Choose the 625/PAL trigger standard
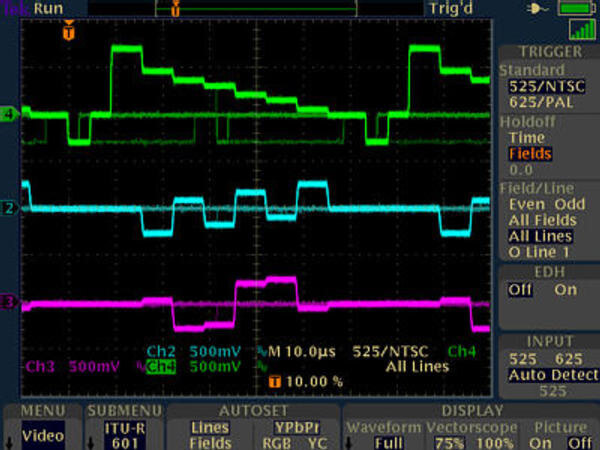This screenshot has width=600, height=450. [541, 102]
